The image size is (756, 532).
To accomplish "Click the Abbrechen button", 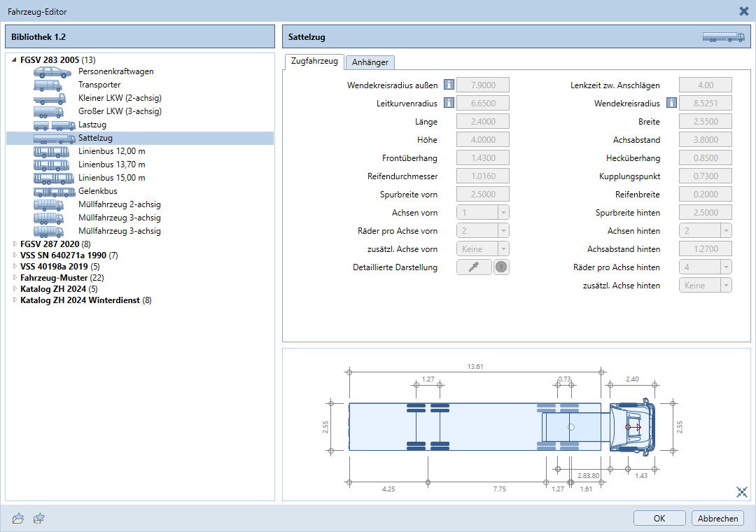I will [717, 518].
